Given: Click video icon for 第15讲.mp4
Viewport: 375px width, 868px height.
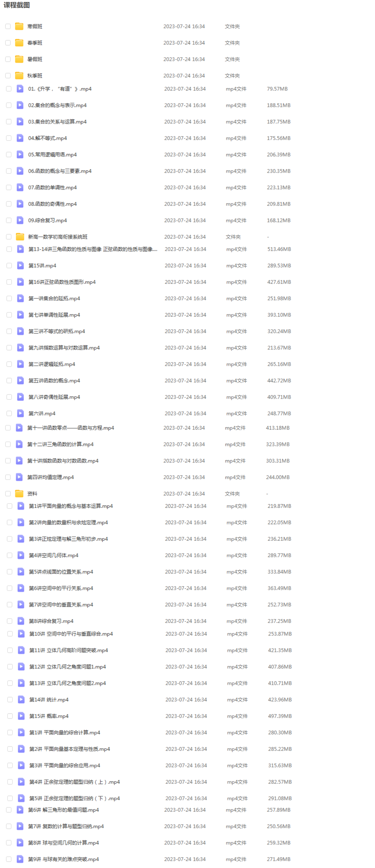Looking at the screenshot, I should click(20, 265).
